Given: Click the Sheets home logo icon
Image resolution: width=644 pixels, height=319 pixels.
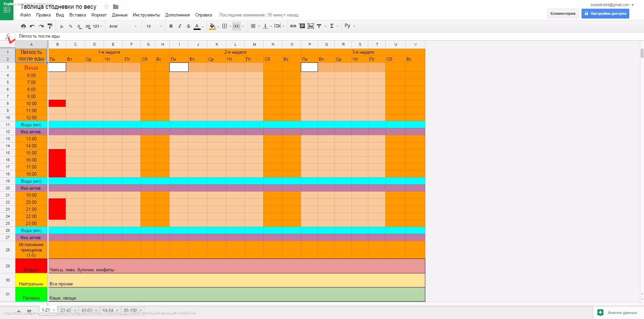Looking at the screenshot, I should [7, 10].
